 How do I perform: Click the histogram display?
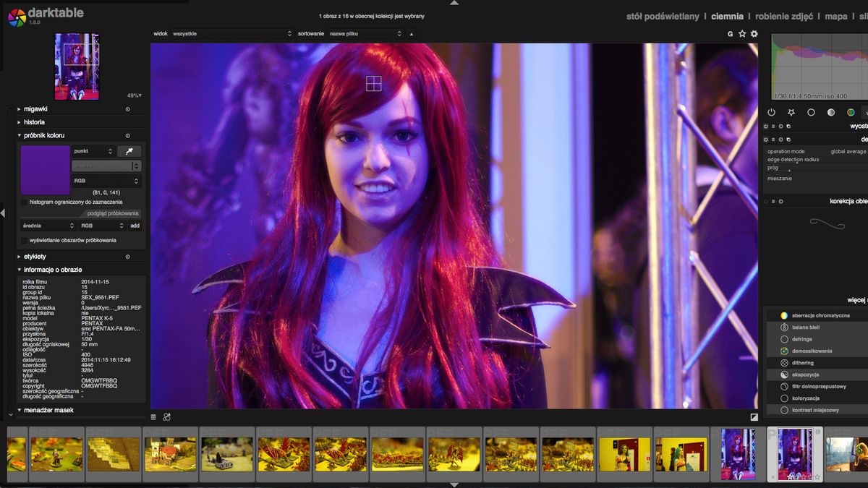pos(820,67)
